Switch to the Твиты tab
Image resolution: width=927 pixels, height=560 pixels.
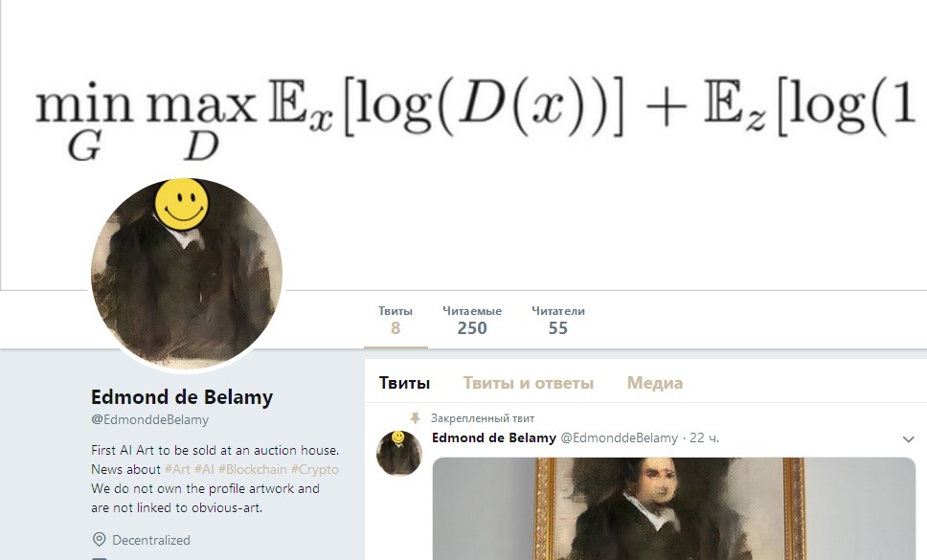point(404,383)
